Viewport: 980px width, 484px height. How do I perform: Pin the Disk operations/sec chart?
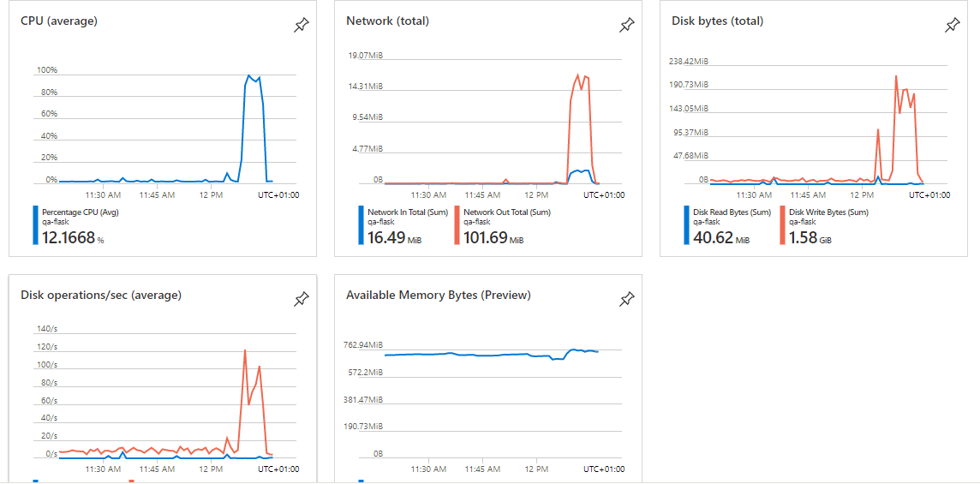[x=301, y=300]
